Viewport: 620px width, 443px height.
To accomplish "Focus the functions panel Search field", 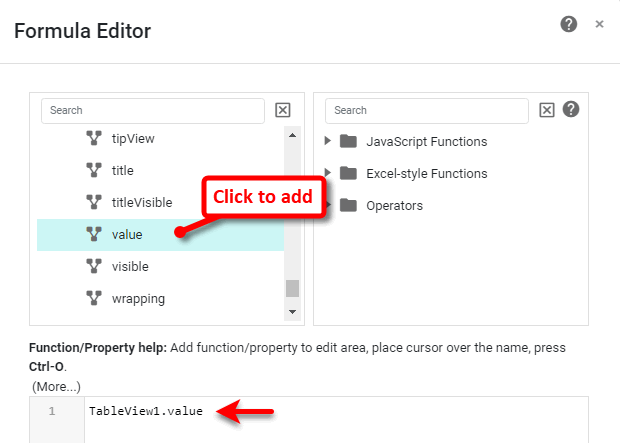I will point(427,110).
